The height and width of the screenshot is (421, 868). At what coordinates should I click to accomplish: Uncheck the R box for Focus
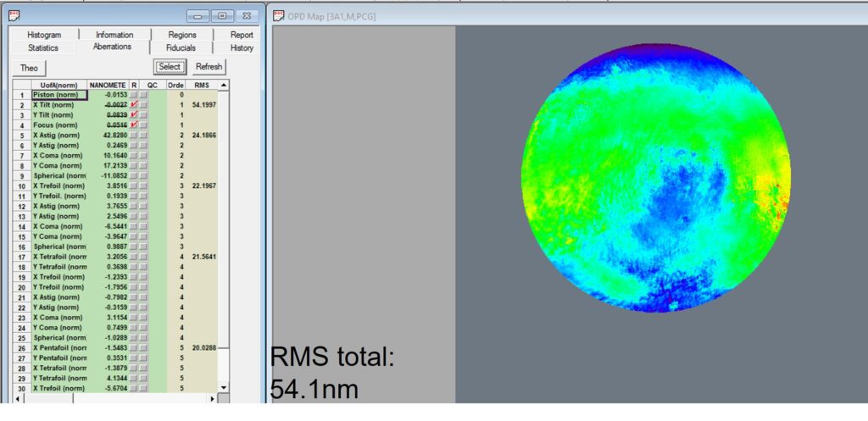(134, 125)
